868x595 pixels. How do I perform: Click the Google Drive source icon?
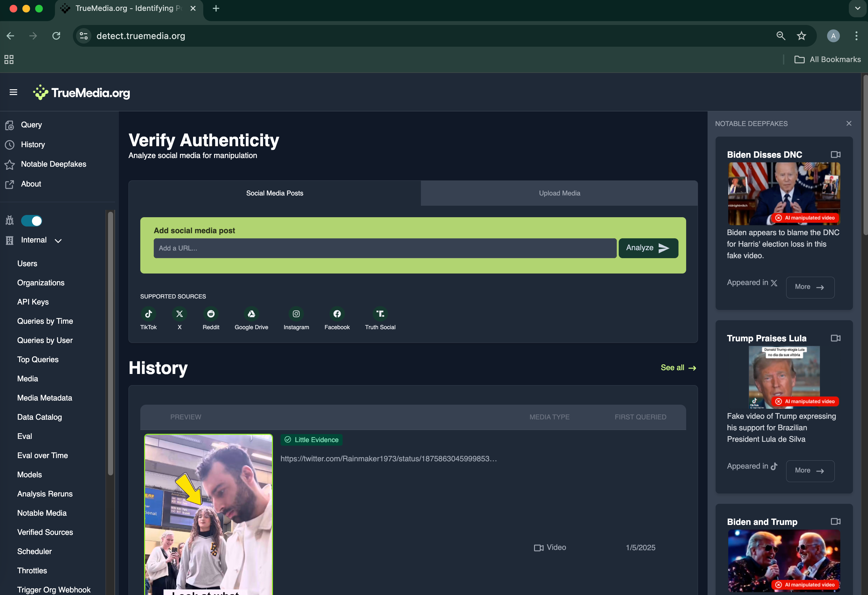(x=251, y=314)
